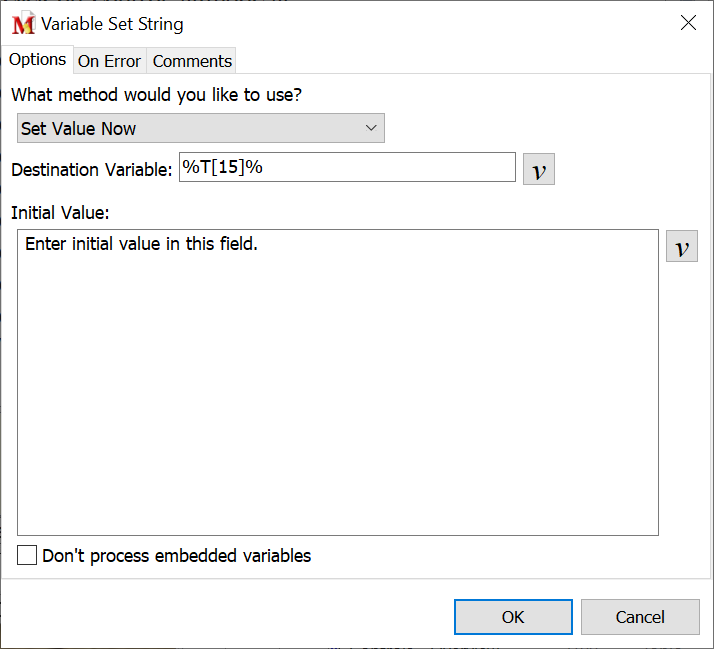Click the Don't process embedded variables label
Image resolution: width=714 pixels, height=649 pixels.
click(x=177, y=556)
